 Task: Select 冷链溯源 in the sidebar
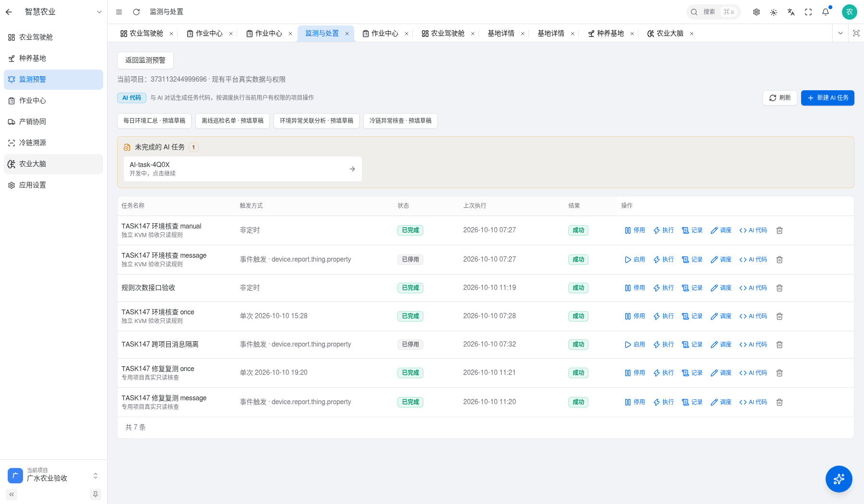click(x=53, y=143)
